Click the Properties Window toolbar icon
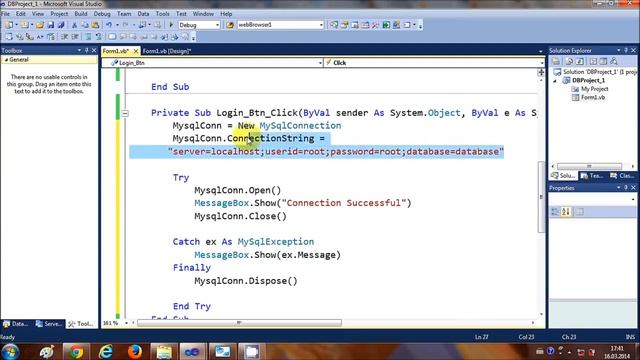 point(344,25)
